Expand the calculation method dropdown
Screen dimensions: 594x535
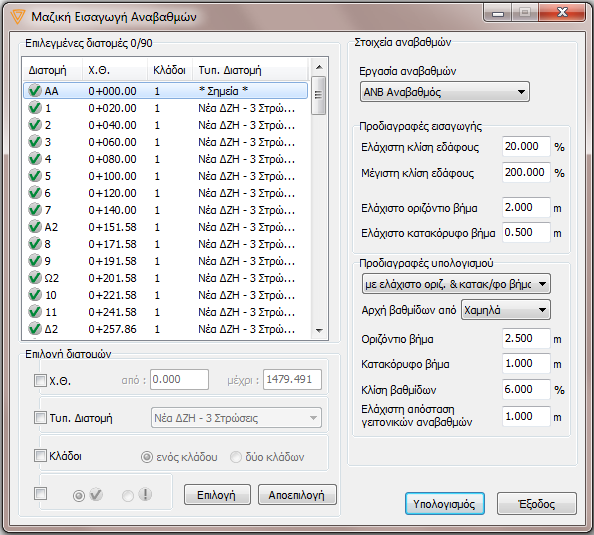456,284
